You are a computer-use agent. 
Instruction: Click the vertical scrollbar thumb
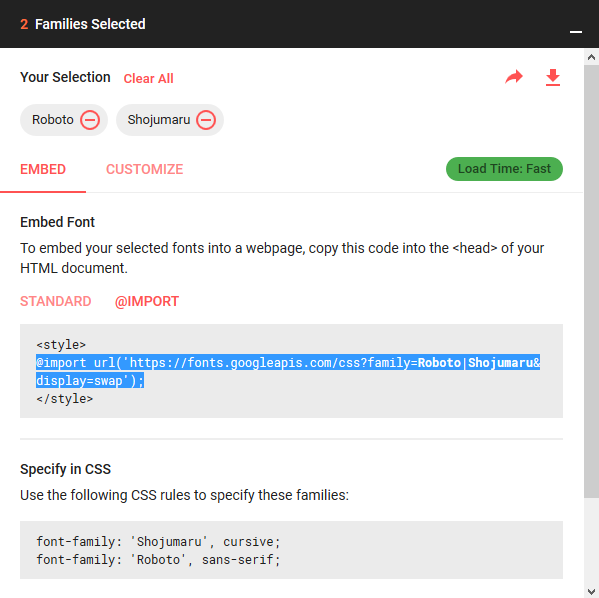pos(591,281)
